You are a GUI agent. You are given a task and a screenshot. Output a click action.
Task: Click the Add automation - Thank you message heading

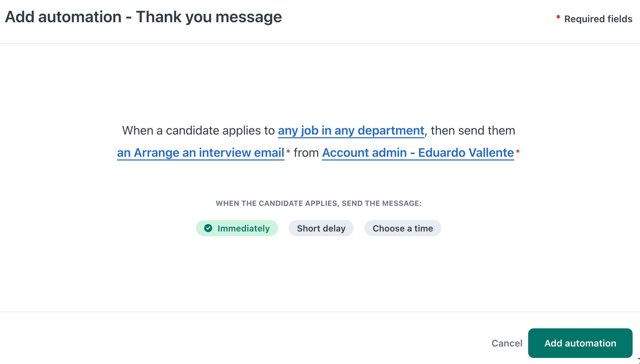pyautogui.click(x=143, y=17)
